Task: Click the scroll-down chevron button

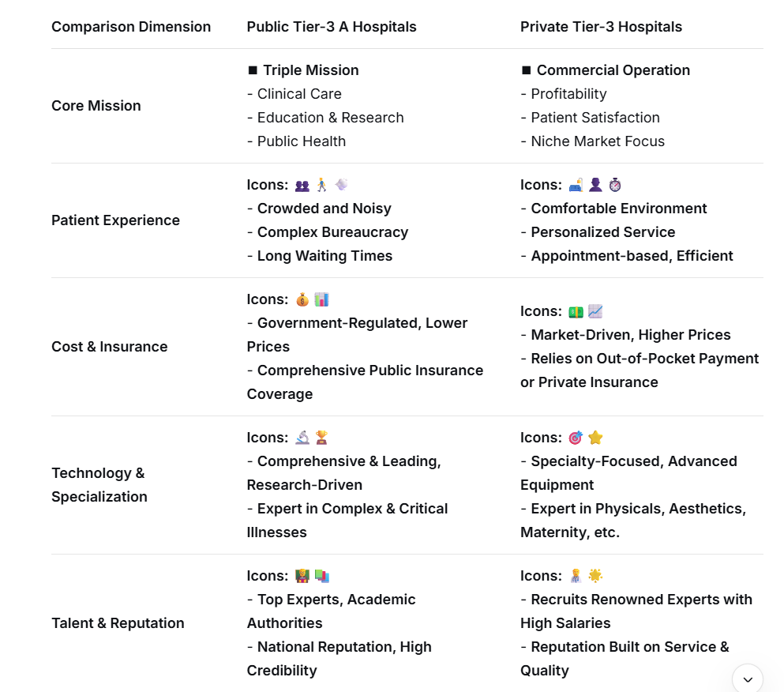Action: click(747, 679)
